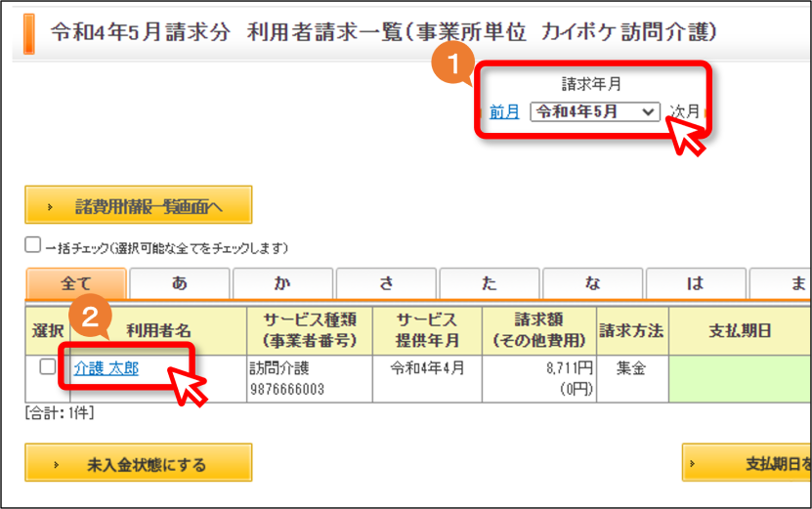812x509 pixels.
Task: Check the selection box for 介護 太郎
Action: pyautogui.click(x=48, y=366)
